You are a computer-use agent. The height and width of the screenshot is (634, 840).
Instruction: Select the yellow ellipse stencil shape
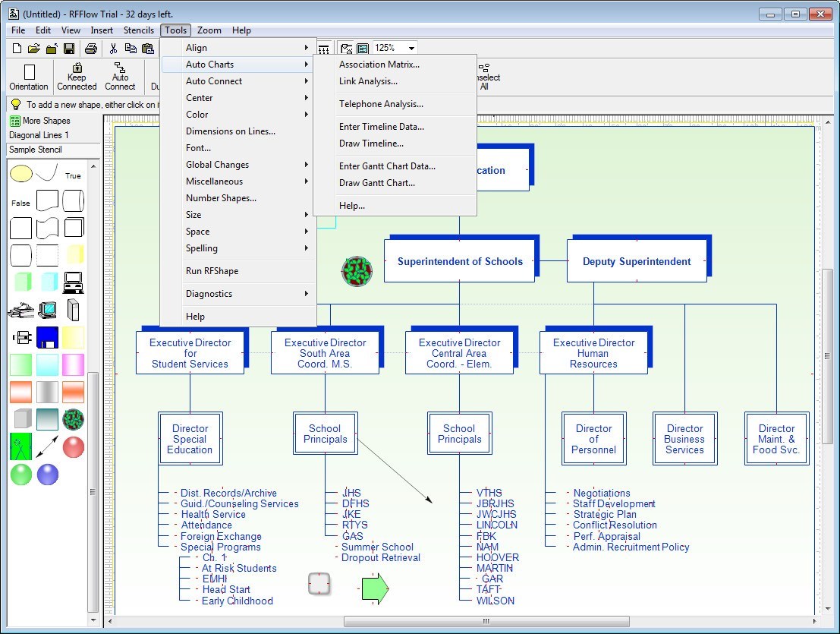(x=21, y=174)
